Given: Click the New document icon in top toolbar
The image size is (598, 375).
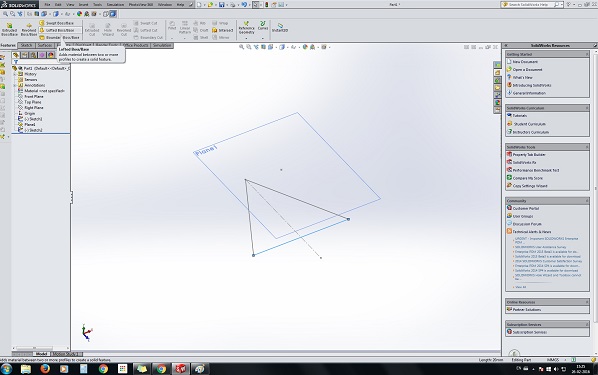Looking at the screenshot, I should pyautogui.click(x=199, y=5).
